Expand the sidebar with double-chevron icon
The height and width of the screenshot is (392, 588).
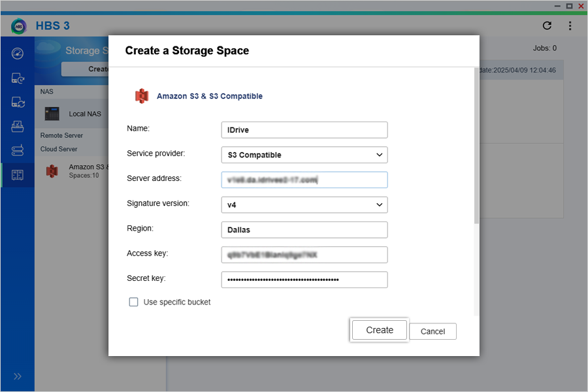pos(17,376)
